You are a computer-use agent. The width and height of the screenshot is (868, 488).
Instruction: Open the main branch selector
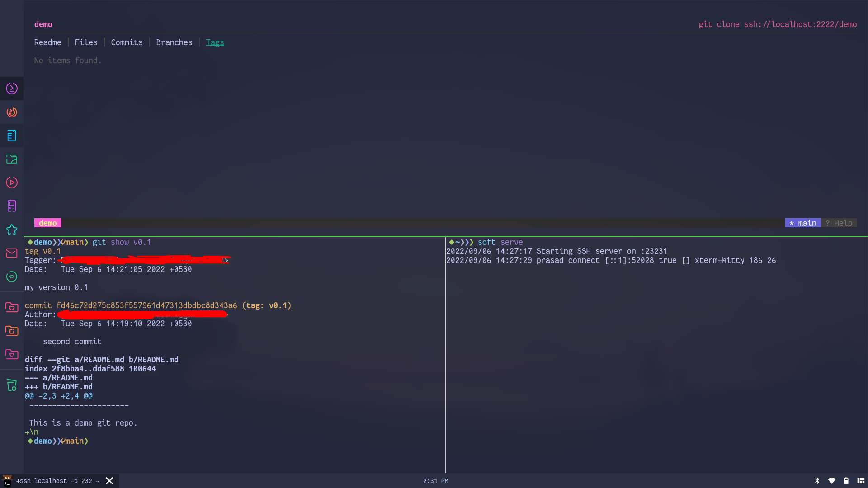[x=802, y=223]
